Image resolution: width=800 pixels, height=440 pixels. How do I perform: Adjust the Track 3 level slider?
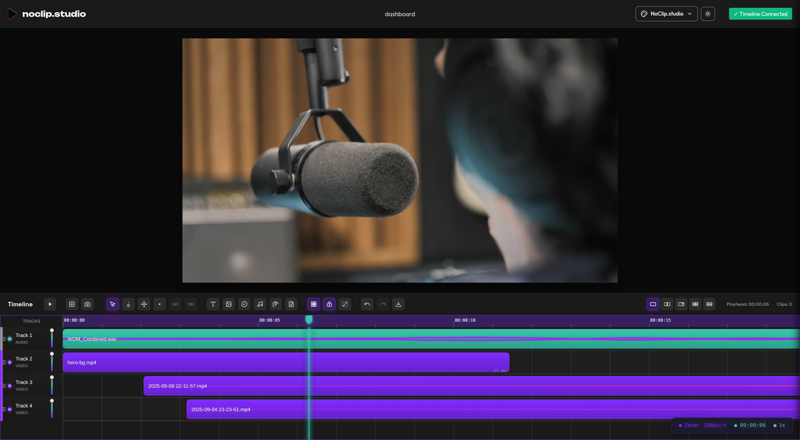pyautogui.click(x=52, y=385)
